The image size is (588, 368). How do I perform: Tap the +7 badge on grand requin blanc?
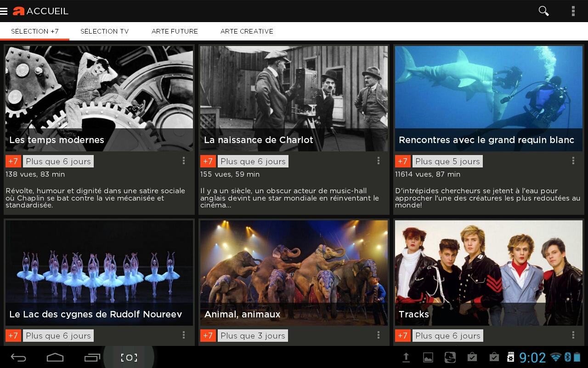coord(403,161)
